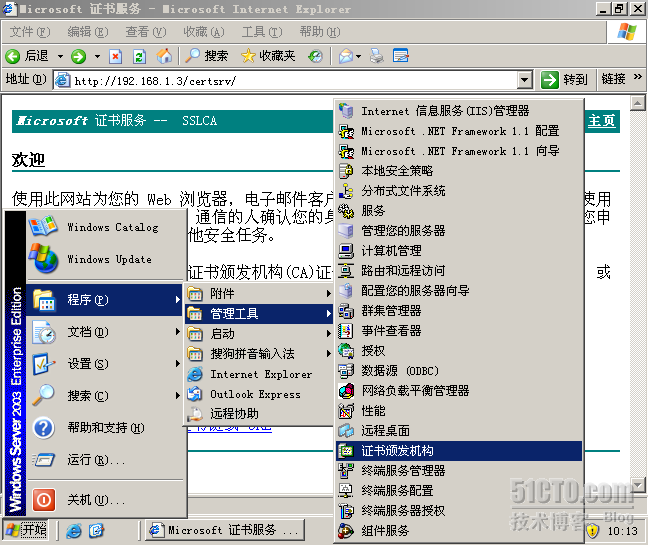The image size is (648, 545).
Task: Click the 主页 home link on page
Action: [601, 121]
